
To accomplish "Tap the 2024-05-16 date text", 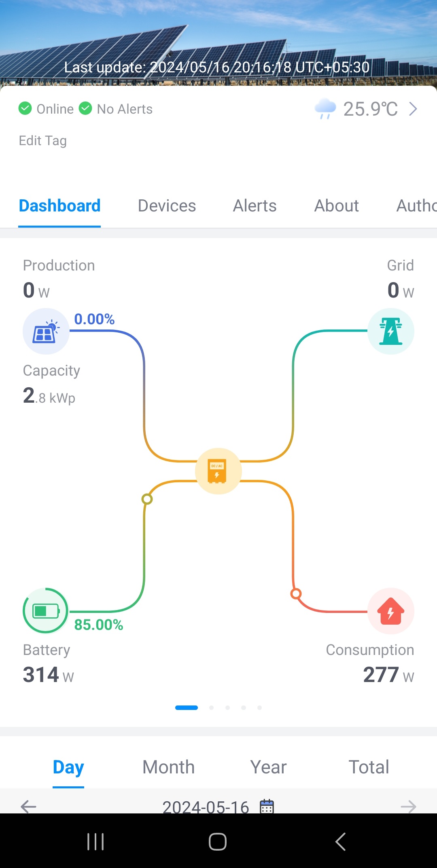I will [206, 807].
